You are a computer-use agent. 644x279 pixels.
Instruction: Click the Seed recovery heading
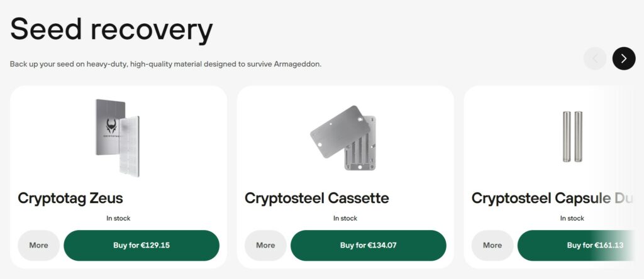coord(111,30)
